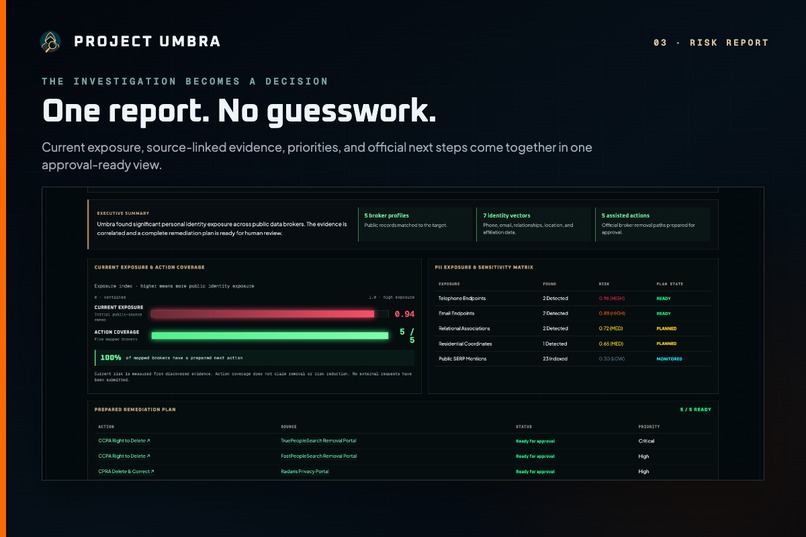
Task: Click CURRENT EXPOSURE & ACTION COVERAGE heading
Action: (x=149, y=267)
